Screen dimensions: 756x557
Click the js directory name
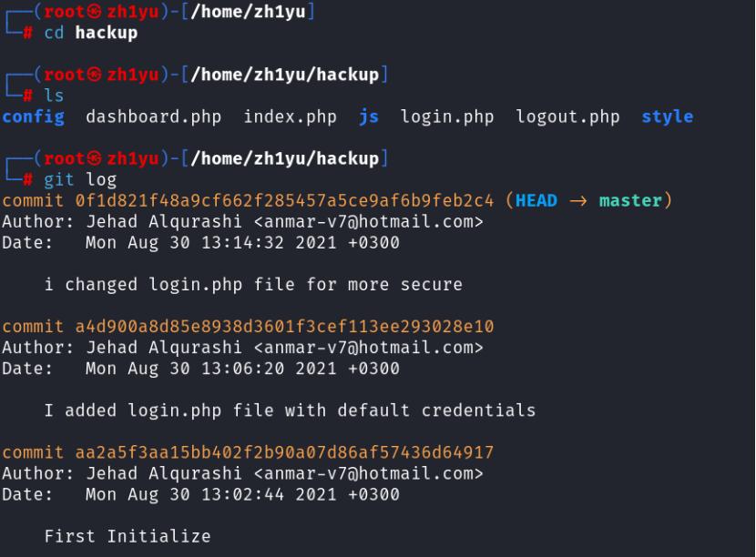[368, 116]
